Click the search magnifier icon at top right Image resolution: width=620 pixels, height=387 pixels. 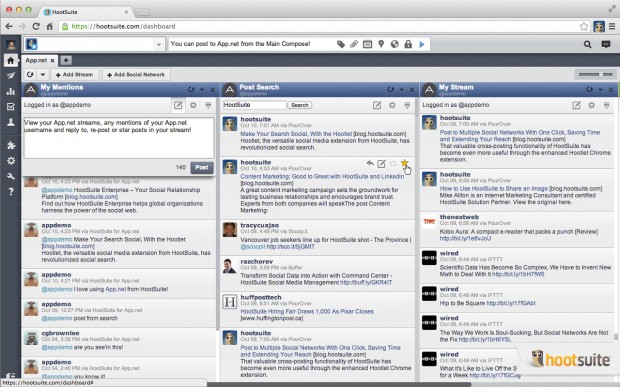pos(588,44)
